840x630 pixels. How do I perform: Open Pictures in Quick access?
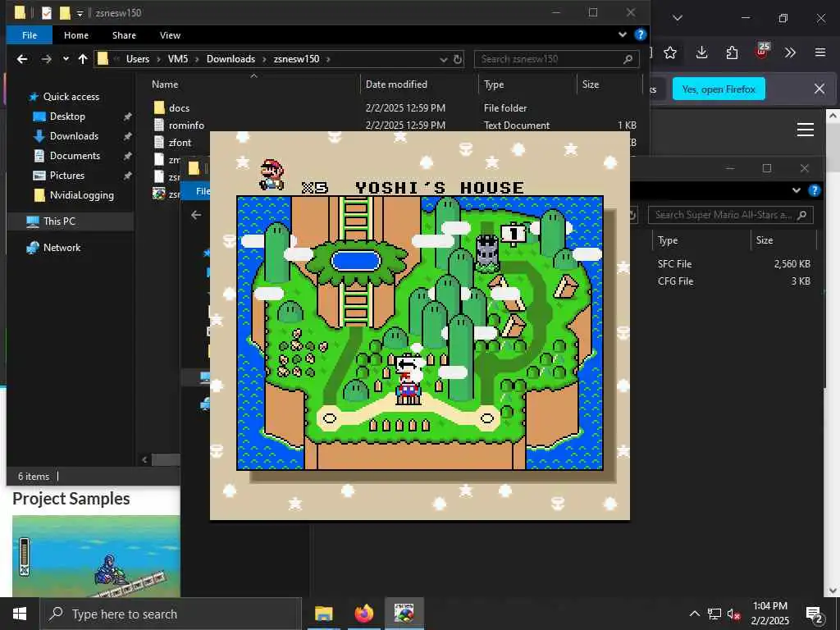(67, 176)
